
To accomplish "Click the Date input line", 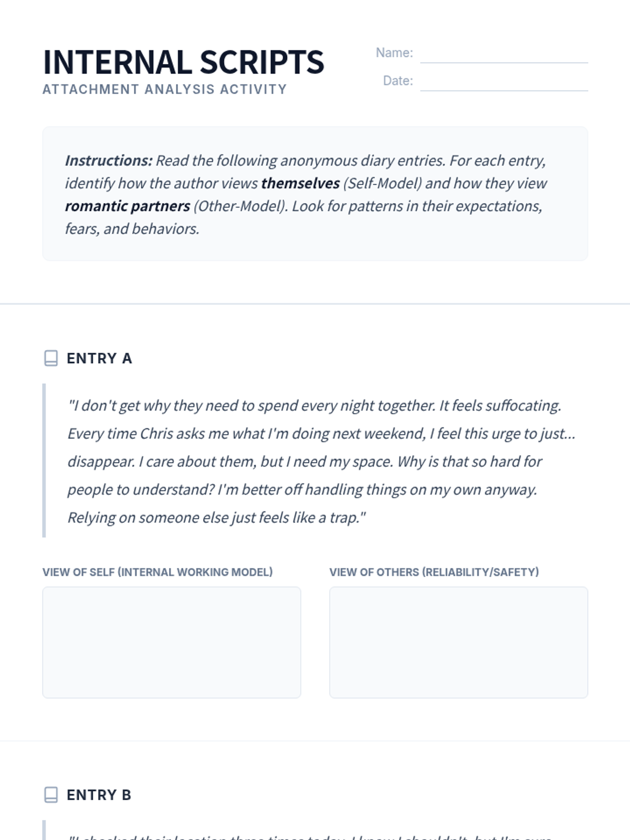I will pos(504,81).
